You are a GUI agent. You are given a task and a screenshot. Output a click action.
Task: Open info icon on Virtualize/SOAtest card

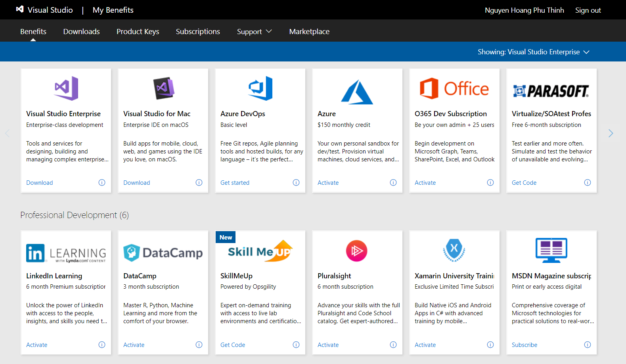pyautogui.click(x=588, y=182)
